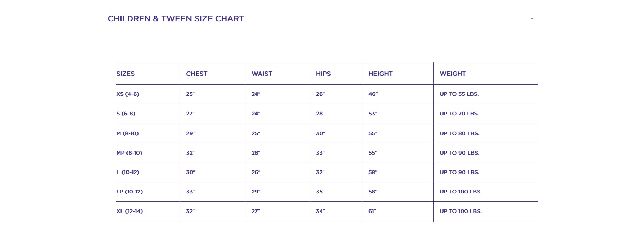Click the Up to 80 lbs. weight cell
The width and height of the screenshot is (644, 249).
tap(459, 133)
